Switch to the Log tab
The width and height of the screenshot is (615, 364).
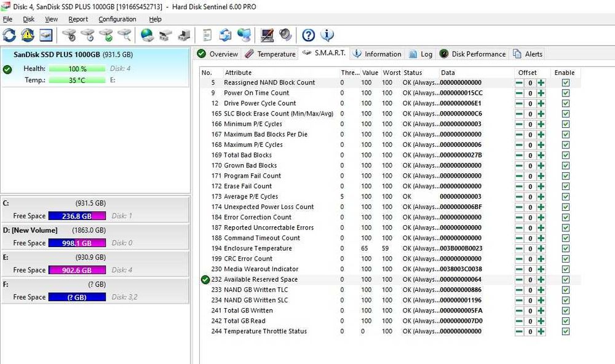(421, 54)
